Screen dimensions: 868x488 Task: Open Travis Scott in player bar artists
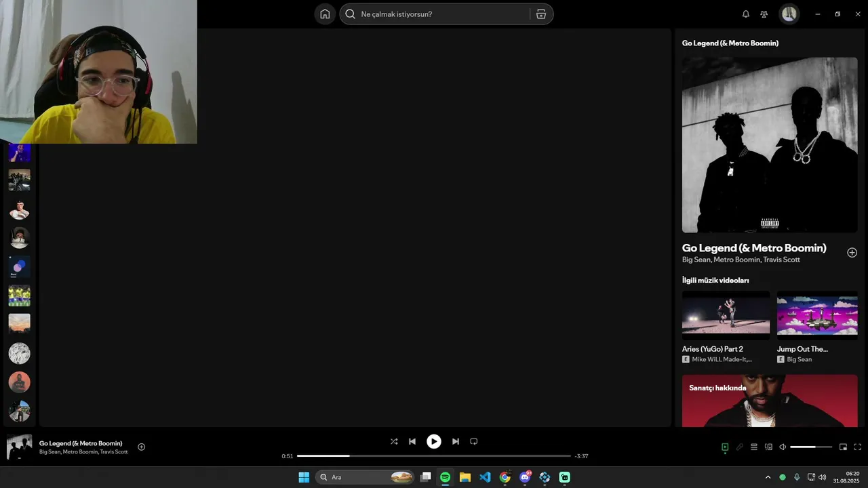tap(114, 452)
